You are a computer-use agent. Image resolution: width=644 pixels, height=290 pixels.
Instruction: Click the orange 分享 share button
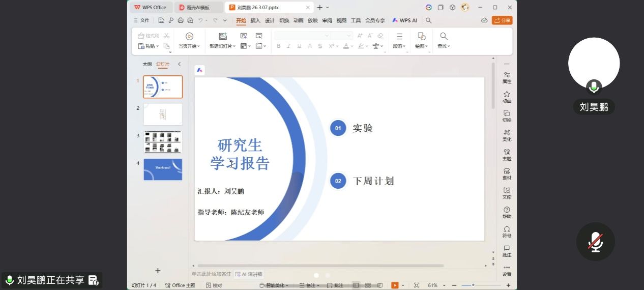502,20
